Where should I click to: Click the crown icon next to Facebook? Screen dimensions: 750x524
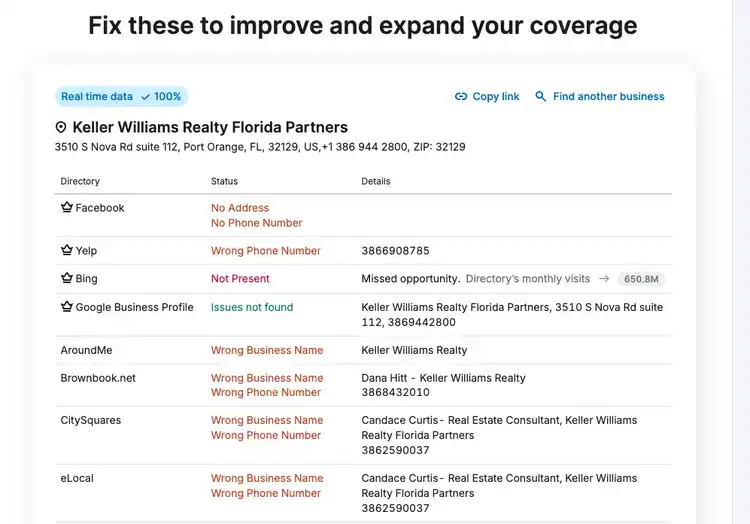(x=67, y=207)
